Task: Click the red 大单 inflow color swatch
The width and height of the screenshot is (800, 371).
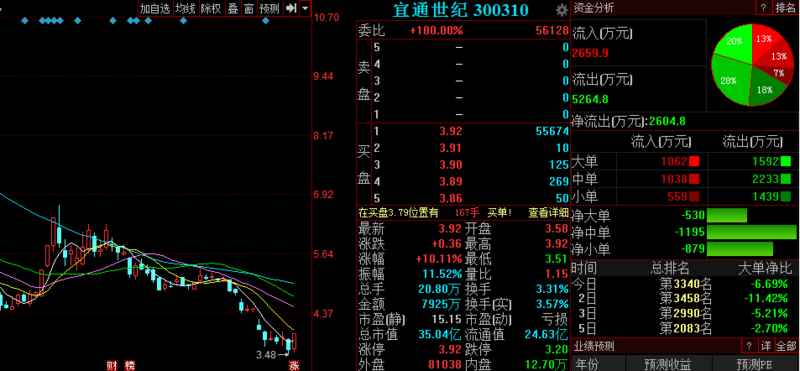Action: 694,162
